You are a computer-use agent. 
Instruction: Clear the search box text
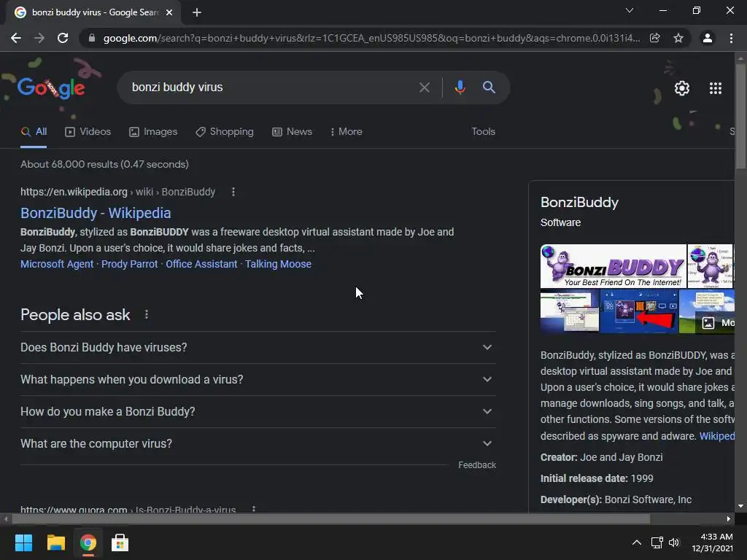[424, 87]
